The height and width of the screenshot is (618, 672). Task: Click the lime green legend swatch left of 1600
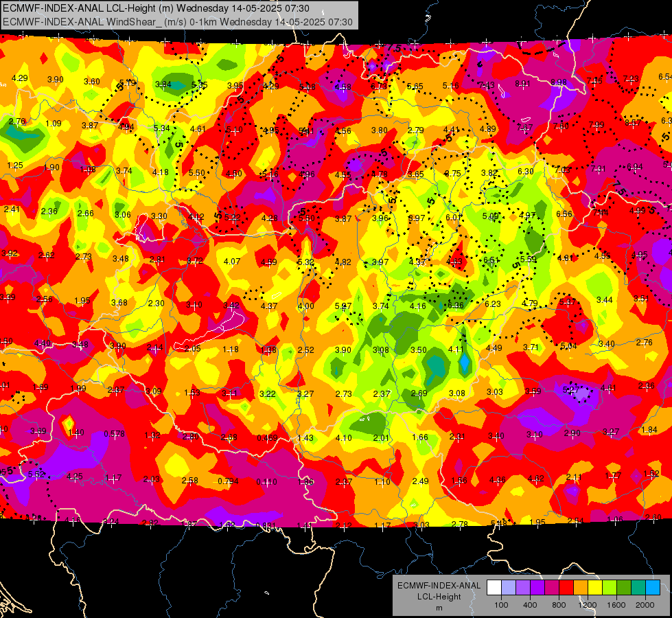610,588
